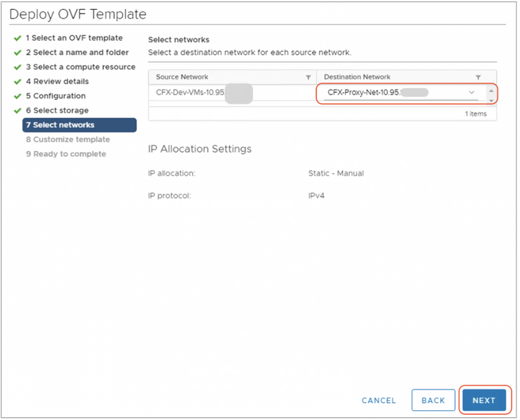The width and height of the screenshot is (520, 420).
Task: Return to step 4 Review details
Action: pos(57,81)
